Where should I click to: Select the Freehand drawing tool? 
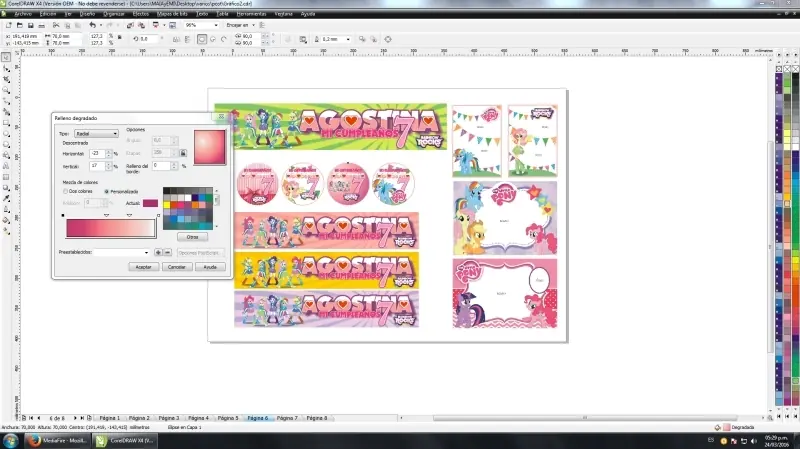click(x=6, y=101)
